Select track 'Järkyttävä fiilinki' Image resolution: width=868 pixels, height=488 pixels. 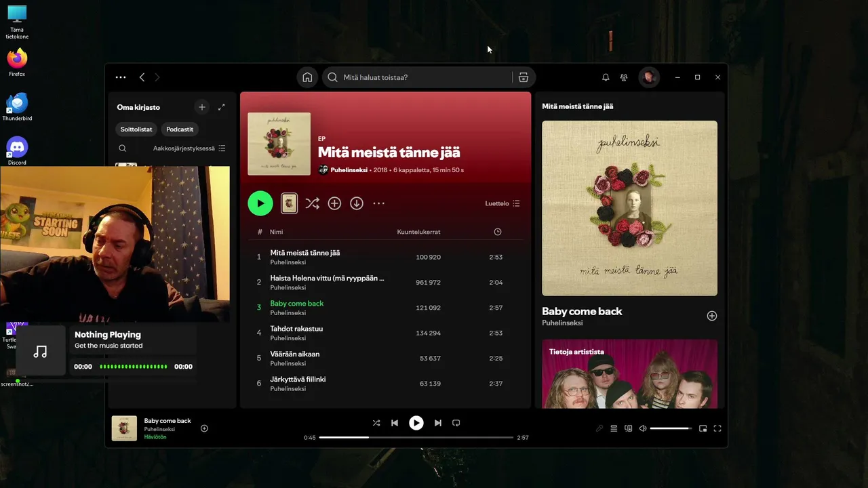(385, 384)
